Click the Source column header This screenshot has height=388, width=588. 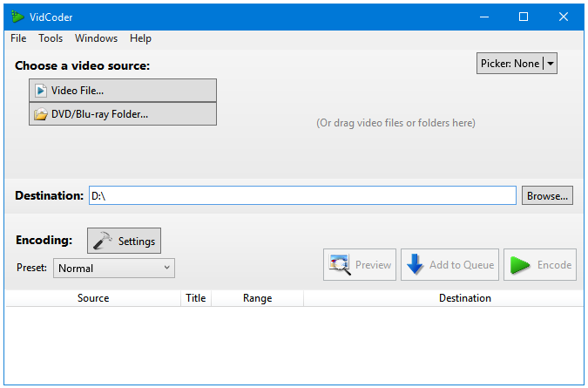[x=93, y=298]
